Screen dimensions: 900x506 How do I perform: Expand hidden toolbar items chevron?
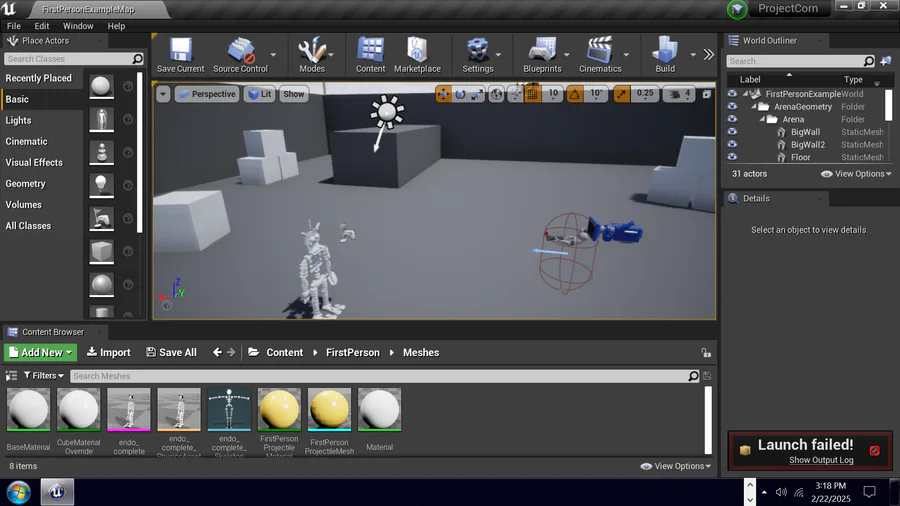[x=708, y=55]
